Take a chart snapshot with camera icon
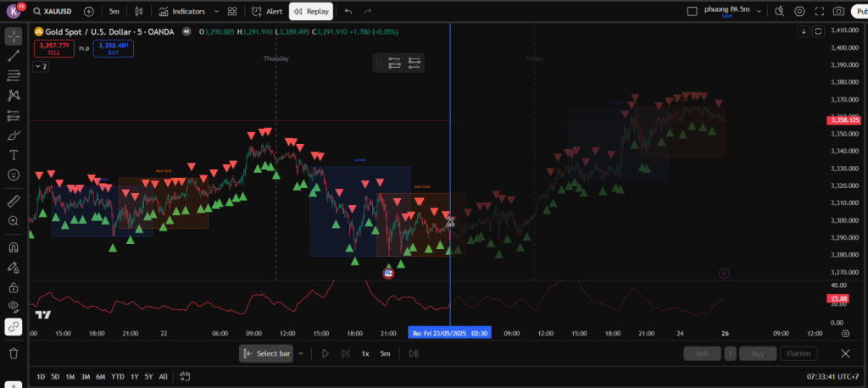 [837, 12]
